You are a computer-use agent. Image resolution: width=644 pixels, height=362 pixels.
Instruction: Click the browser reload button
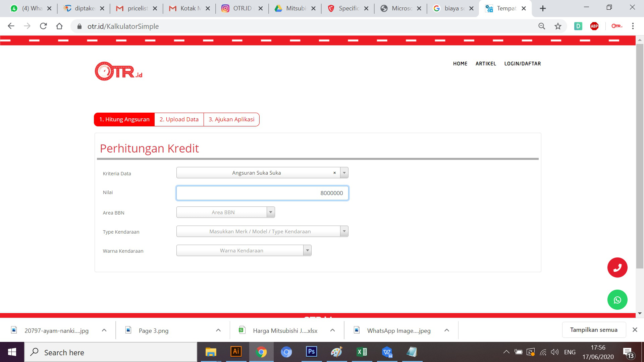coord(43,26)
